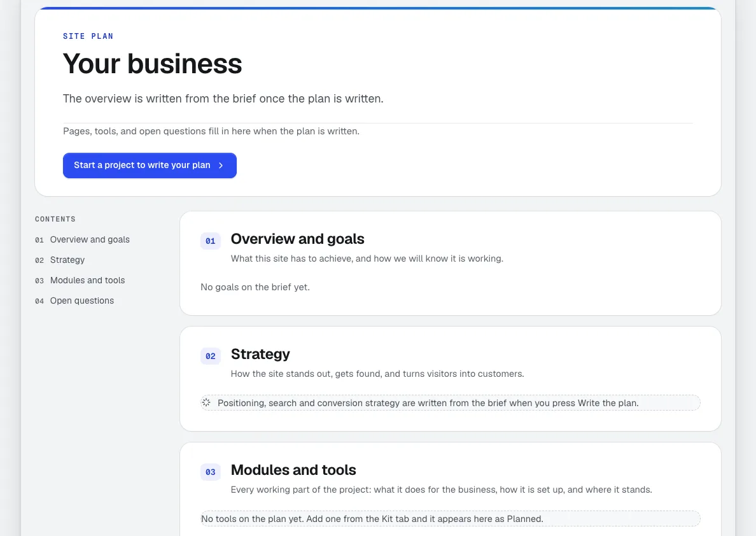The height and width of the screenshot is (536, 756).
Task: Click the 'SITE PLAN' label
Action: [x=88, y=36]
